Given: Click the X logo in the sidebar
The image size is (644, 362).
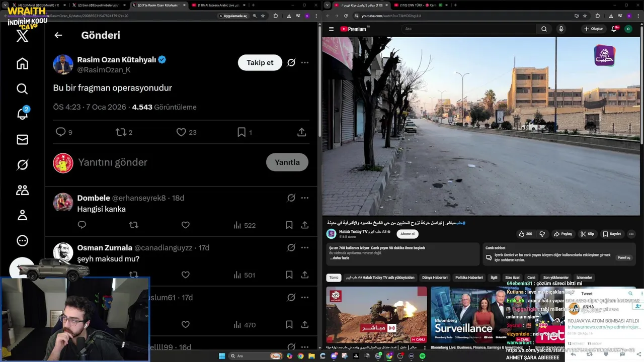Looking at the screenshot, I should (22, 36).
